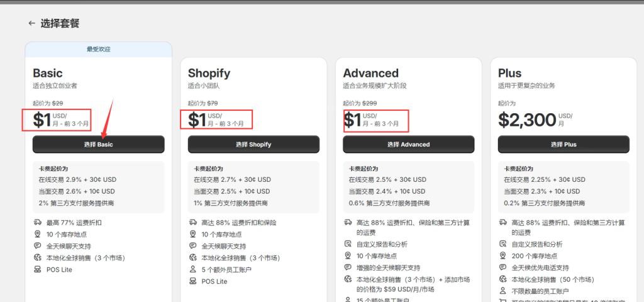Click the Basic plan inventory location pin icon
644x302 pixels.
coord(37,234)
